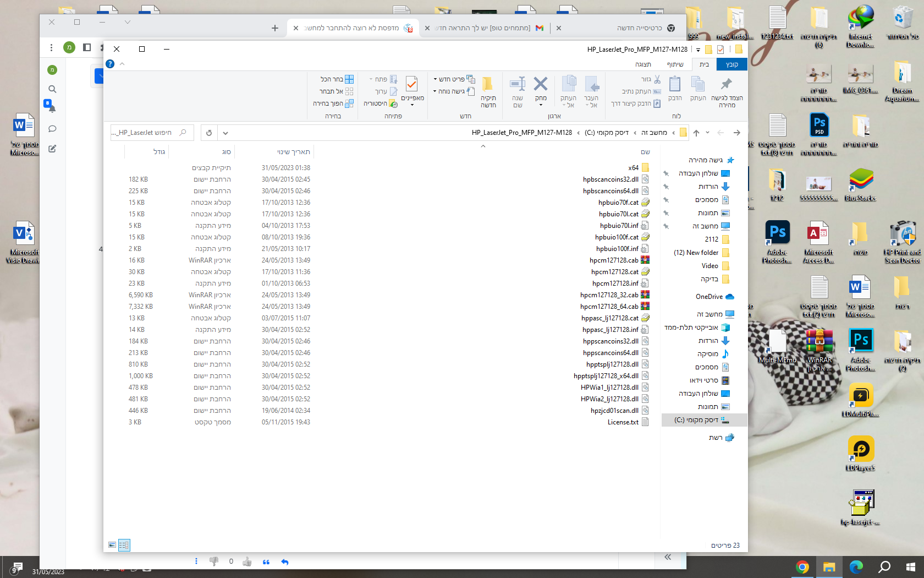This screenshot has height=578, width=924.
Task: Click the chat bubble icon in sidebar
Action: point(52,129)
